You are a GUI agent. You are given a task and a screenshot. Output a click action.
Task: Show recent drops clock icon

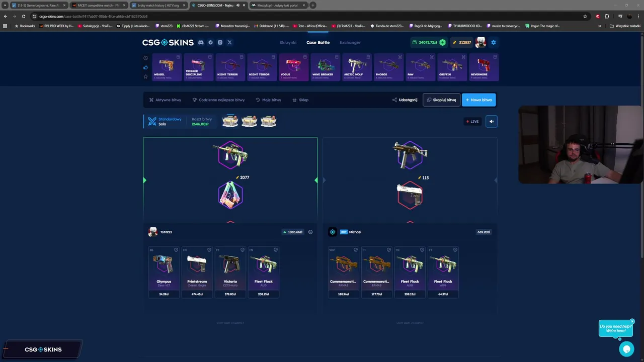click(145, 58)
